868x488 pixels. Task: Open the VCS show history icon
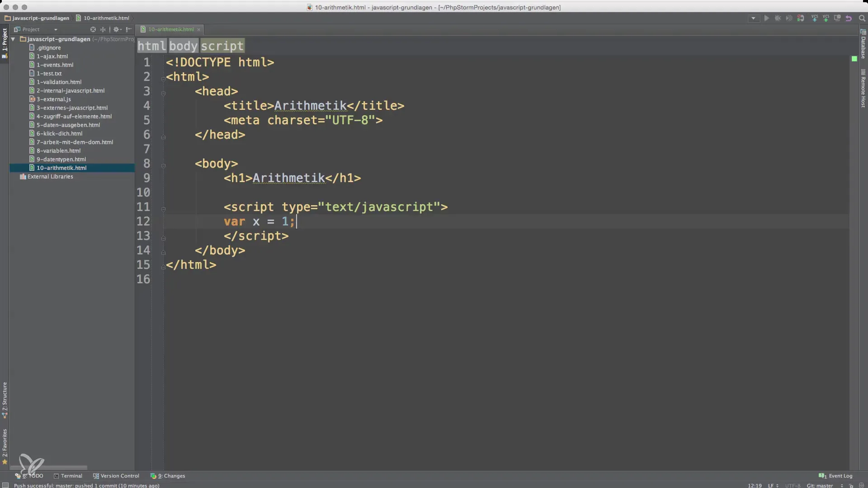837,19
